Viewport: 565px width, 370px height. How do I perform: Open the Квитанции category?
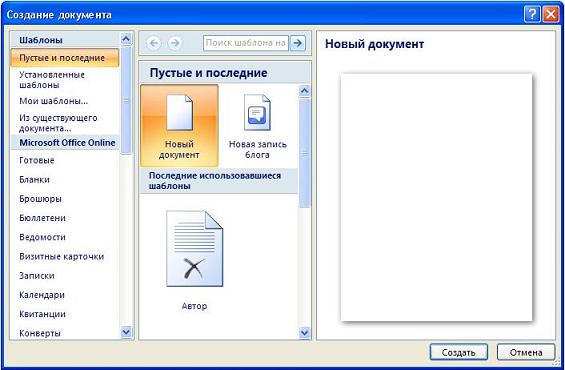42,314
